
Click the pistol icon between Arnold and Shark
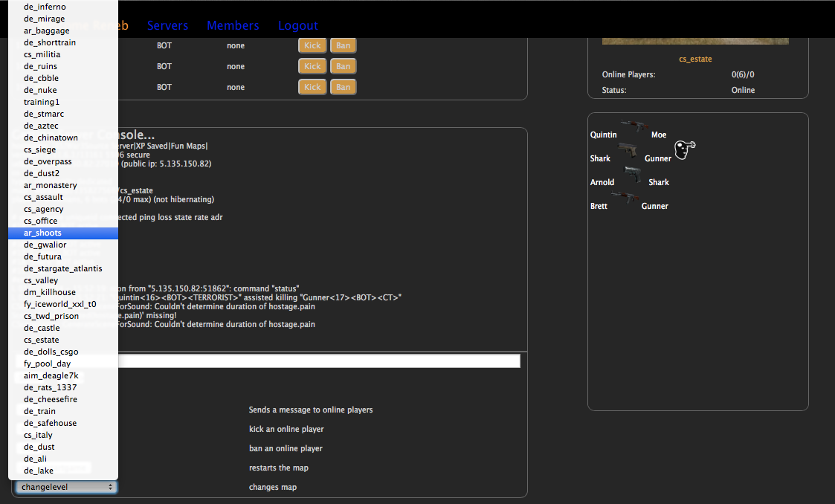(x=632, y=175)
